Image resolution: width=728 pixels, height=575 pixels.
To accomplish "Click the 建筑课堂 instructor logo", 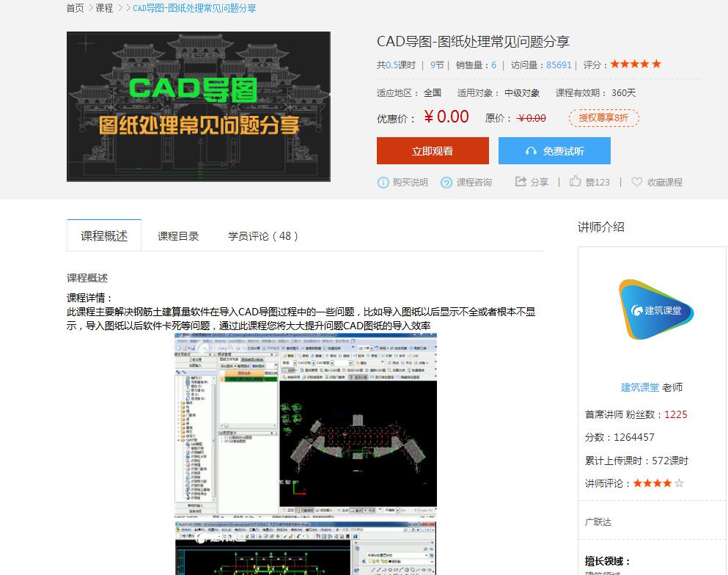I will click(656, 310).
